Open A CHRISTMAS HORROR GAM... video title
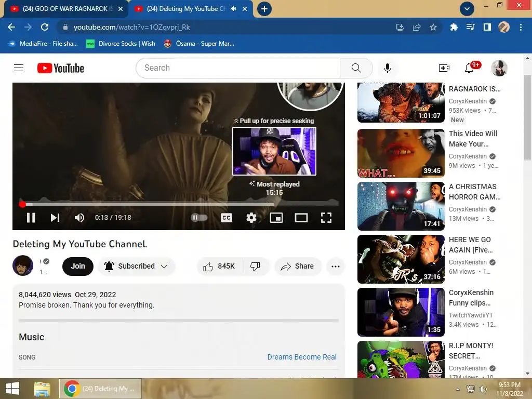Screen dimensions: 532x399 point(474,192)
